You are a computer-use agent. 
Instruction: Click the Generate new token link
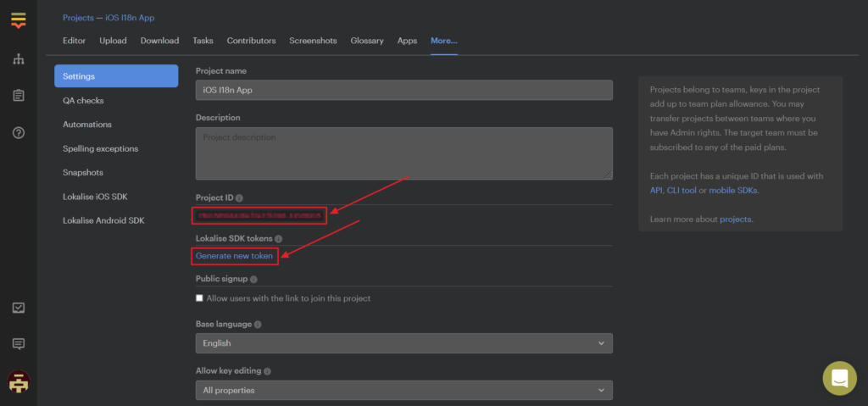click(x=234, y=256)
